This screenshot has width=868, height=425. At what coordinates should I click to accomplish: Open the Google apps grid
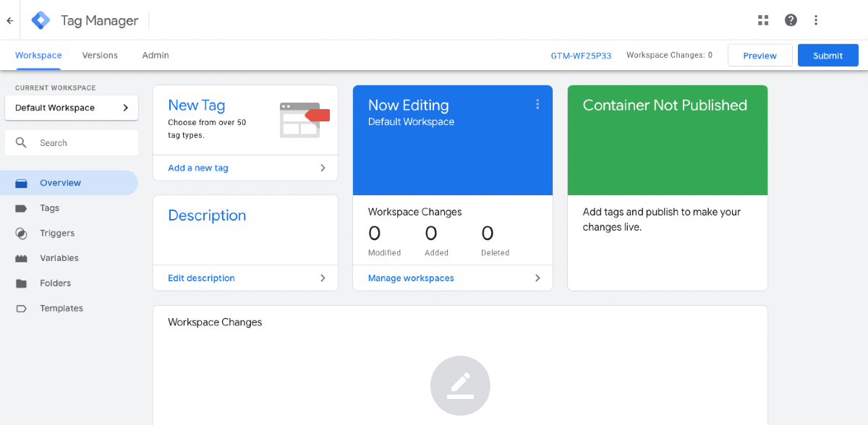(762, 20)
